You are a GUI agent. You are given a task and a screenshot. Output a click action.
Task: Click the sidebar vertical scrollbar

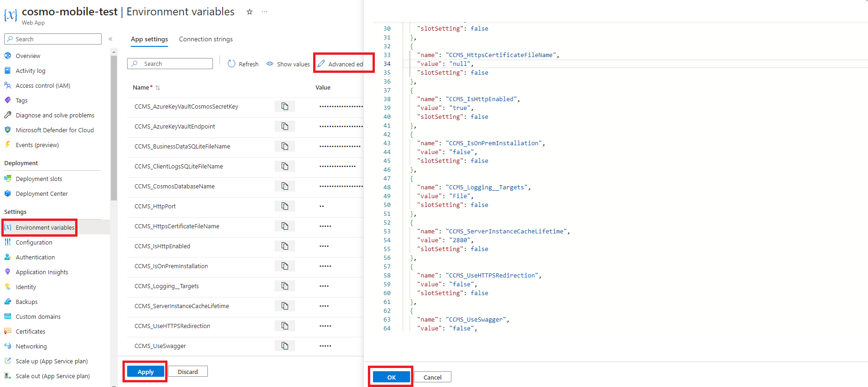click(114, 125)
